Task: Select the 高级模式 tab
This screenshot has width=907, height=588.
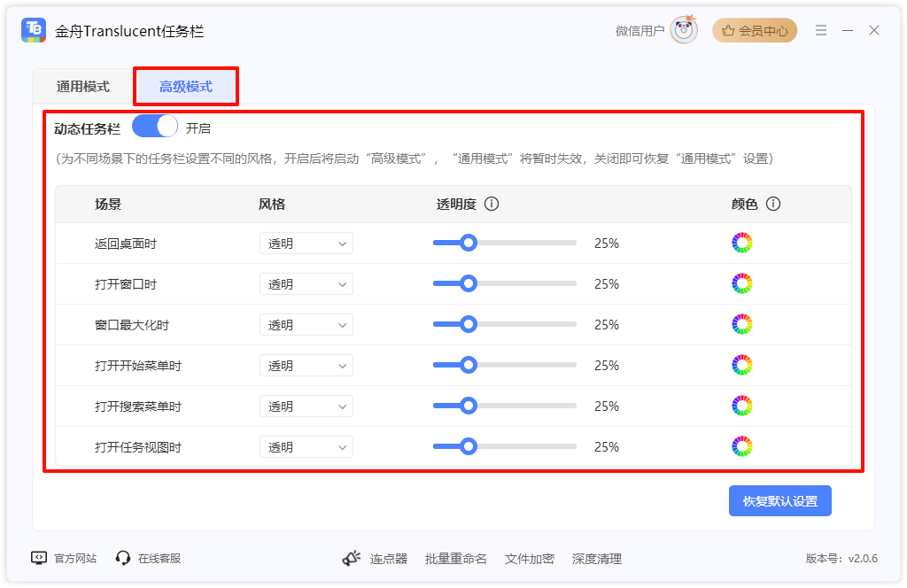Action: coord(185,86)
